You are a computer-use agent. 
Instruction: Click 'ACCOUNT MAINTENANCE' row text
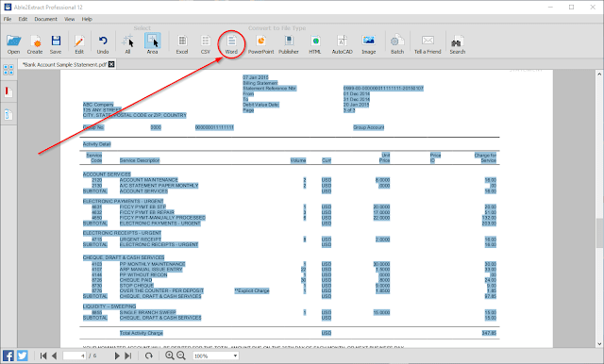tap(149, 180)
